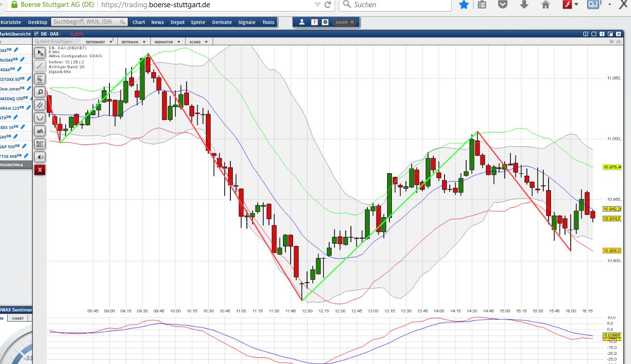
Task: Select the pointer crosshair tool
Action: pyautogui.click(x=40, y=52)
